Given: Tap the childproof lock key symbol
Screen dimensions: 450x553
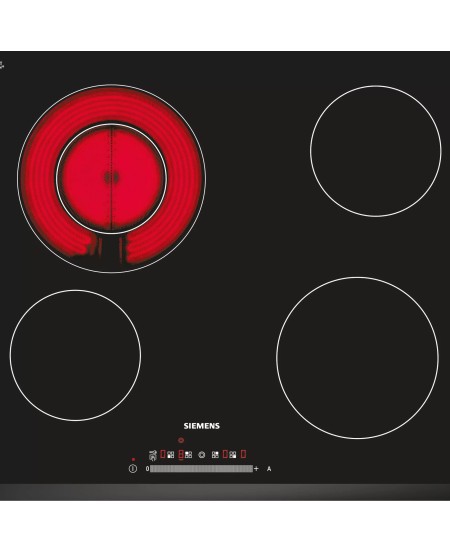Looking at the screenshot, I should pyautogui.click(x=153, y=456).
